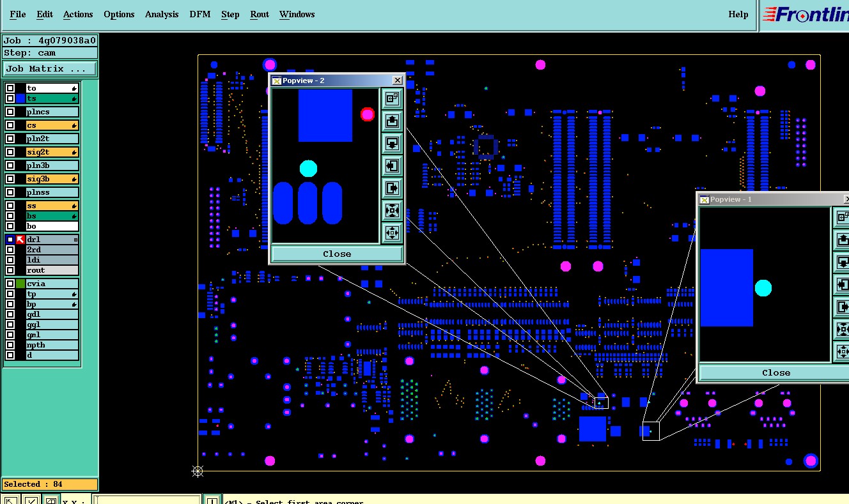Click Close button of Popview 1
849x504 pixels.
775,372
